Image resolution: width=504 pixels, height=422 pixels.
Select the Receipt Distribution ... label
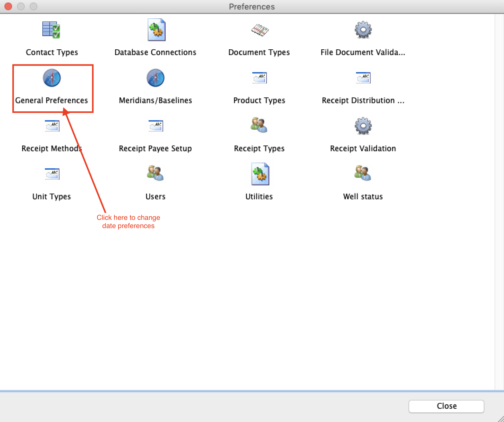click(x=363, y=101)
